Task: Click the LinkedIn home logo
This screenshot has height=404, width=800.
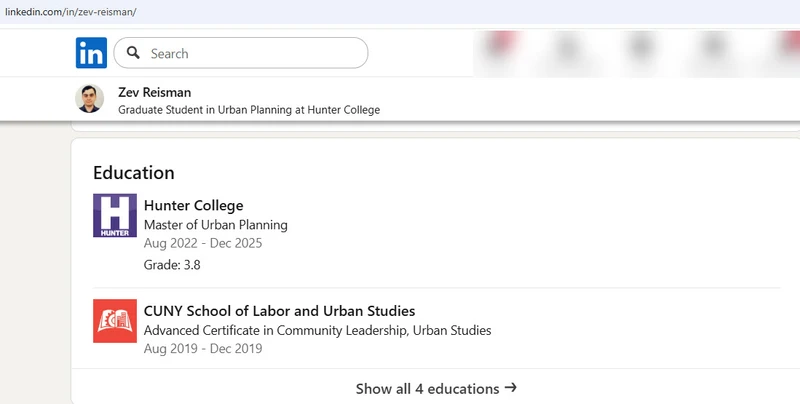Action: coord(91,53)
